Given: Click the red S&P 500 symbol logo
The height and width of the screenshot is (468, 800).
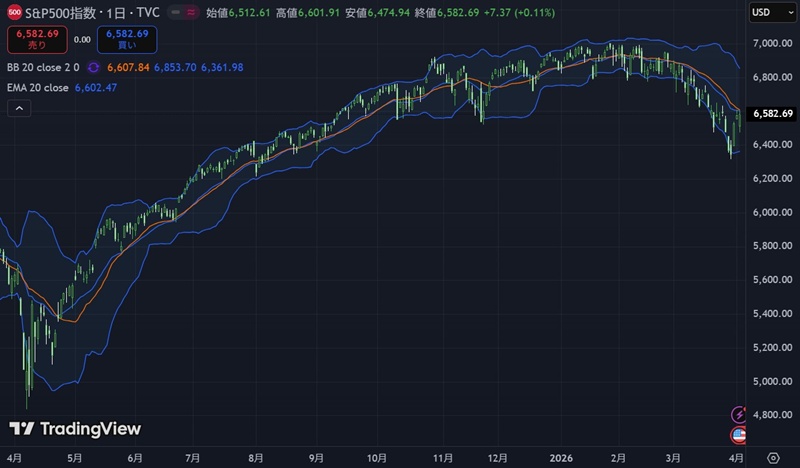Looking at the screenshot, I should coord(14,12).
